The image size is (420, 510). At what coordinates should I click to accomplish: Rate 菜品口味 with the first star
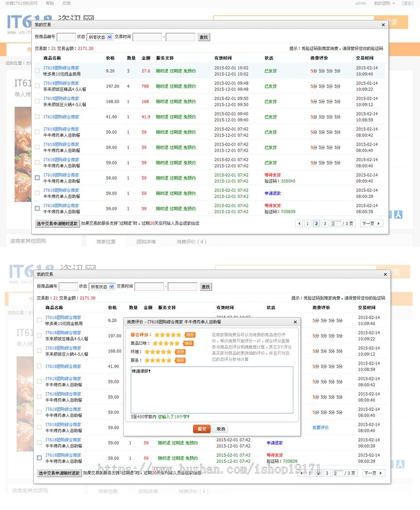pyautogui.click(x=155, y=343)
